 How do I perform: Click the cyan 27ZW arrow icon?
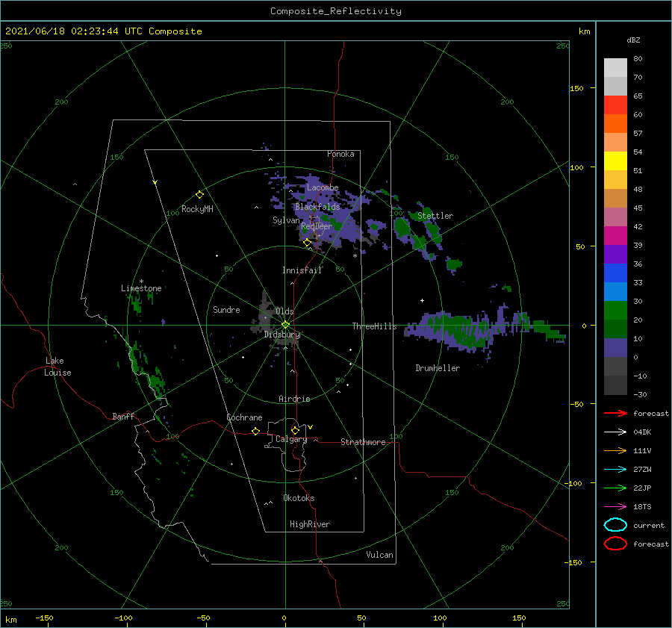click(615, 470)
